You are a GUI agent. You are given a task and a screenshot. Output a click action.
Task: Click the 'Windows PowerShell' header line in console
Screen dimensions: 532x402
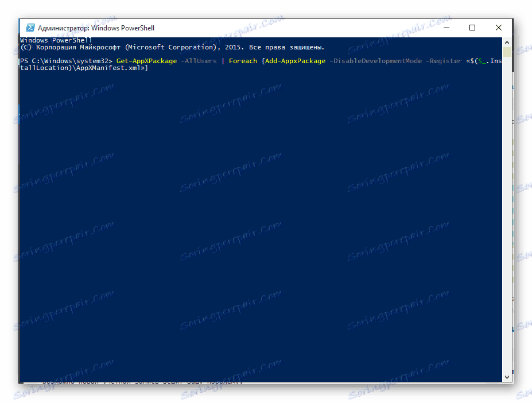(56, 40)
